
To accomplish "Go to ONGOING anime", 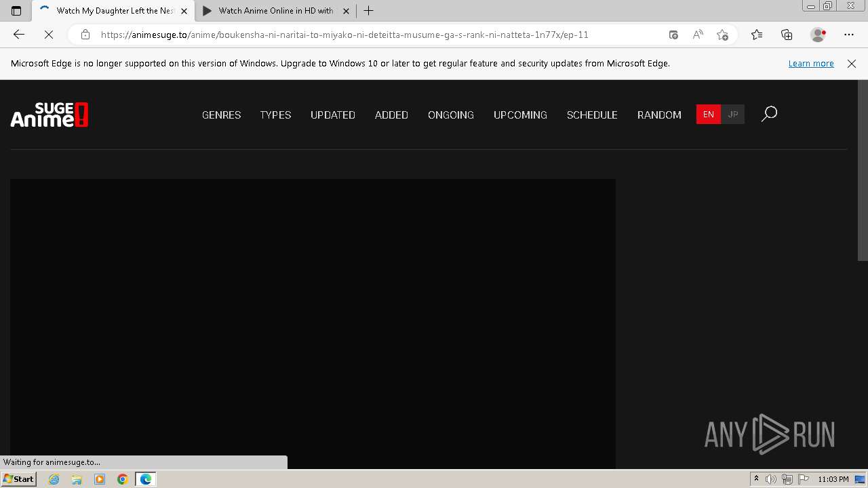I will 451,115.
